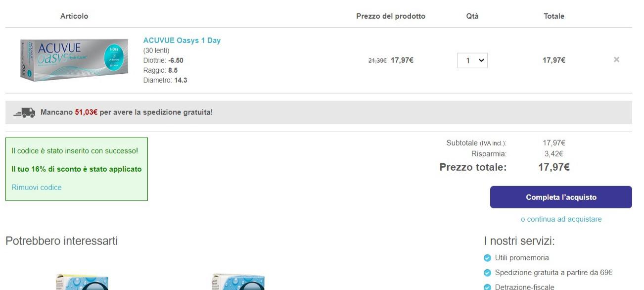The height and width of the screenshot is (290, 644).
Task: Click the red 51,03€ shipping amount
Action: coord(86,112)
